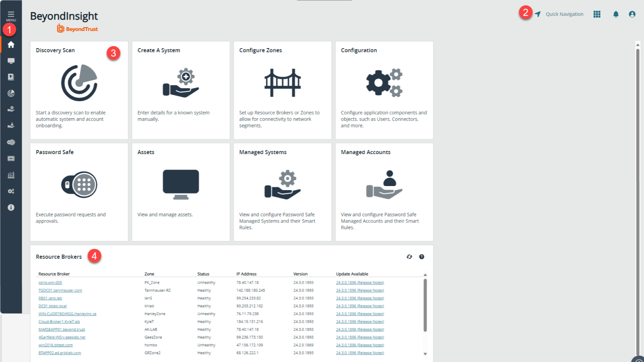Open the pkris-win-005 resource broker link
Viewport: 644px width, 362px height.
click(x=50, y=283)
